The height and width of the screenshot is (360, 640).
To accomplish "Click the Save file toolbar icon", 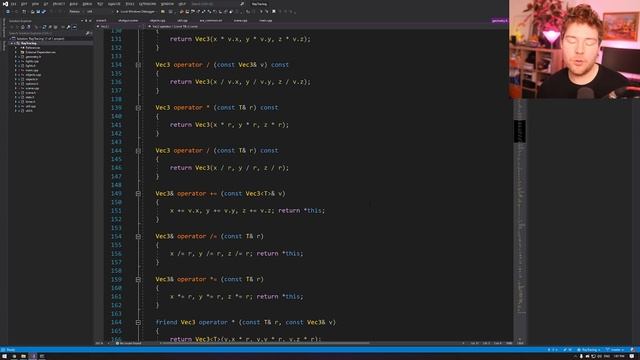I will click(x=38, y=11).
